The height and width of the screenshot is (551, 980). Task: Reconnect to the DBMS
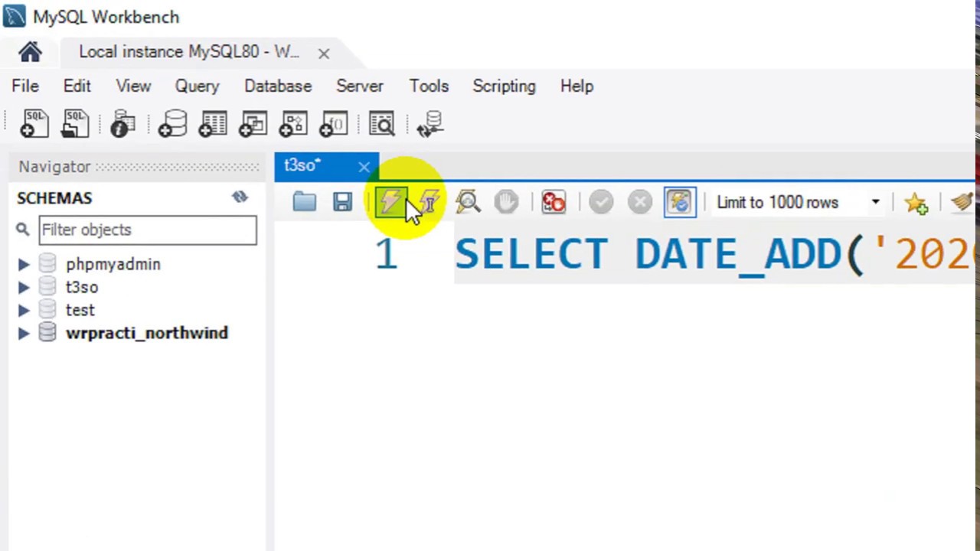430,124
